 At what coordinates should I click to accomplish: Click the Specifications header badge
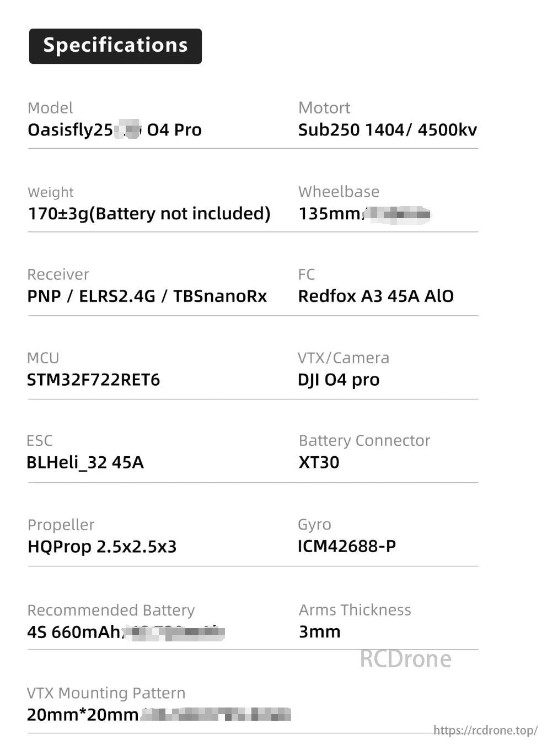point(115,46)
